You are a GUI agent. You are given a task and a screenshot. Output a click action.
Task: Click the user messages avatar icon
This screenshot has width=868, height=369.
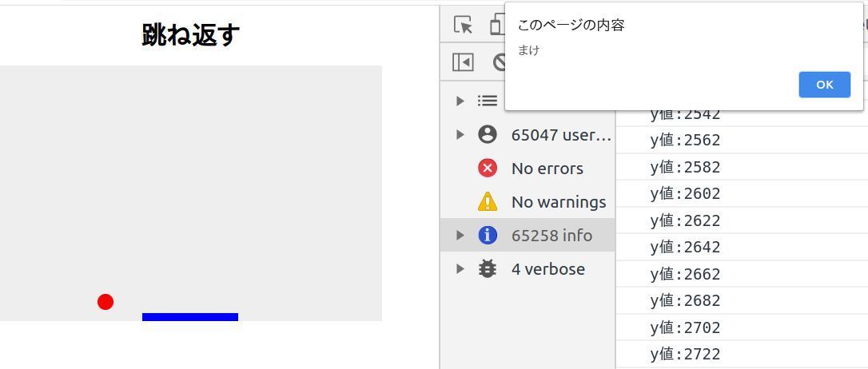[x=487, y=134]
